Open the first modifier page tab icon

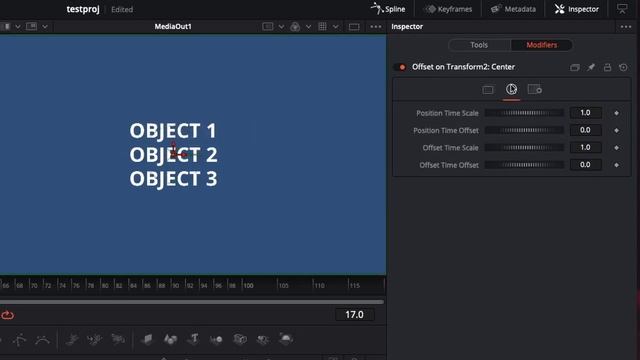pyautogui.click(x=488, y=90)
